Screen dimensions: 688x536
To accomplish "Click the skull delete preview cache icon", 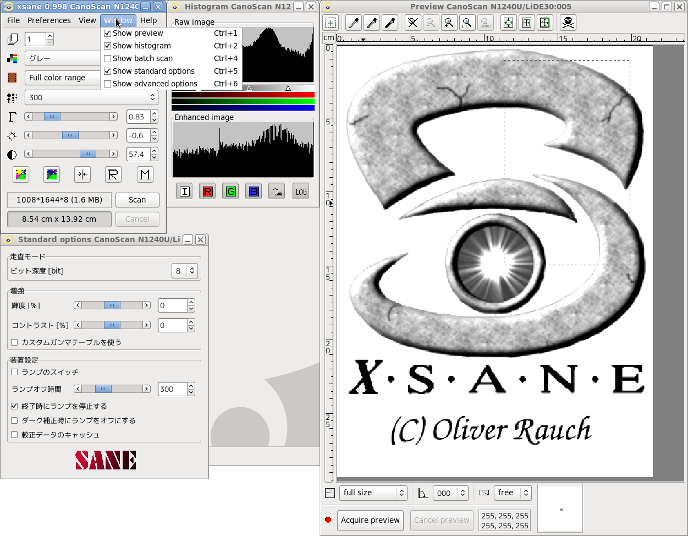I will coord(568,23).
